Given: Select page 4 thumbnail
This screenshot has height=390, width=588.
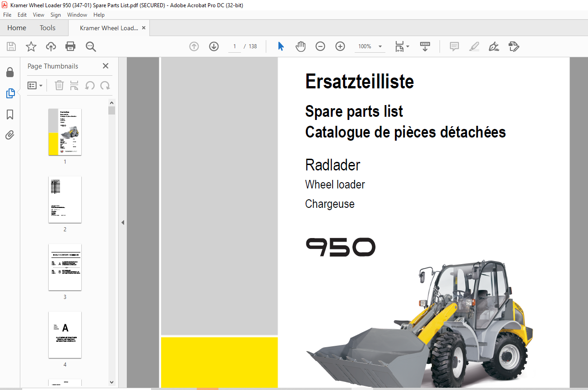Looking at the screenshot, I should (x=65, y=335).
